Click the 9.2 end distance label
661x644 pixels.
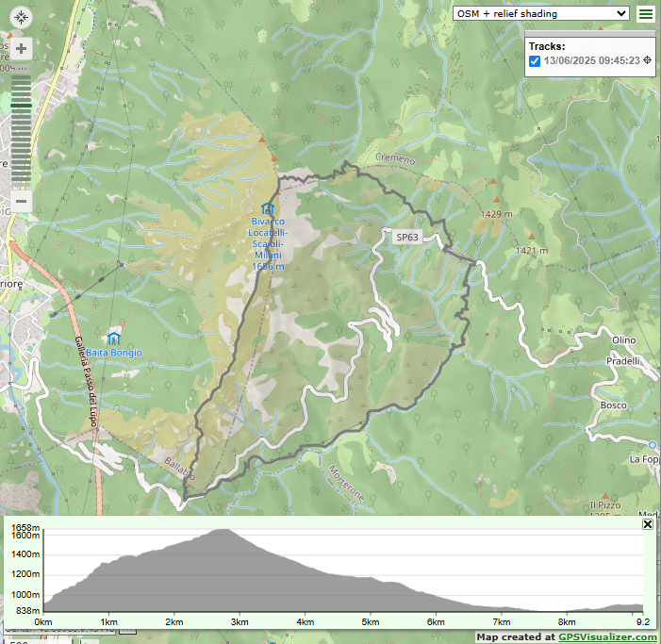643,621
